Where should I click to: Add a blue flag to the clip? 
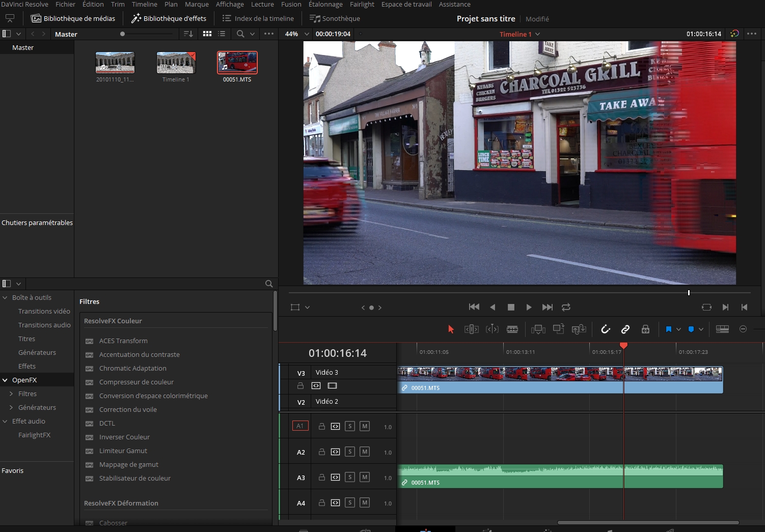point(669,329)
